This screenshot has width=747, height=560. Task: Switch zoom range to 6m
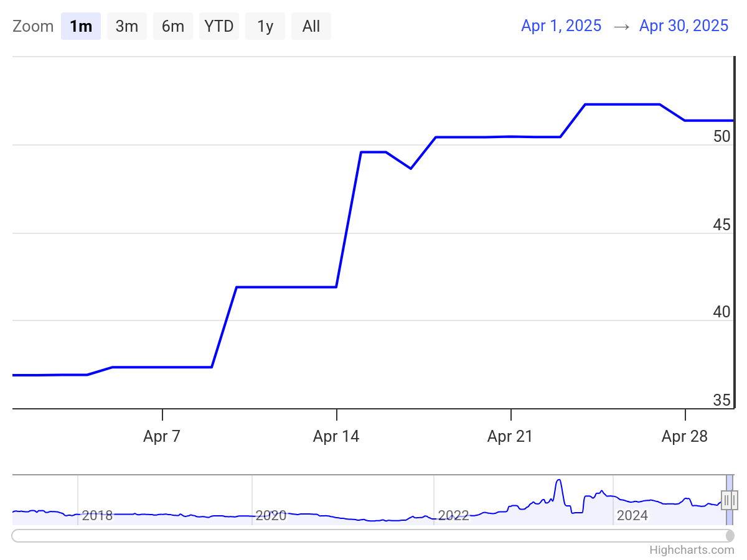(173, 26)
